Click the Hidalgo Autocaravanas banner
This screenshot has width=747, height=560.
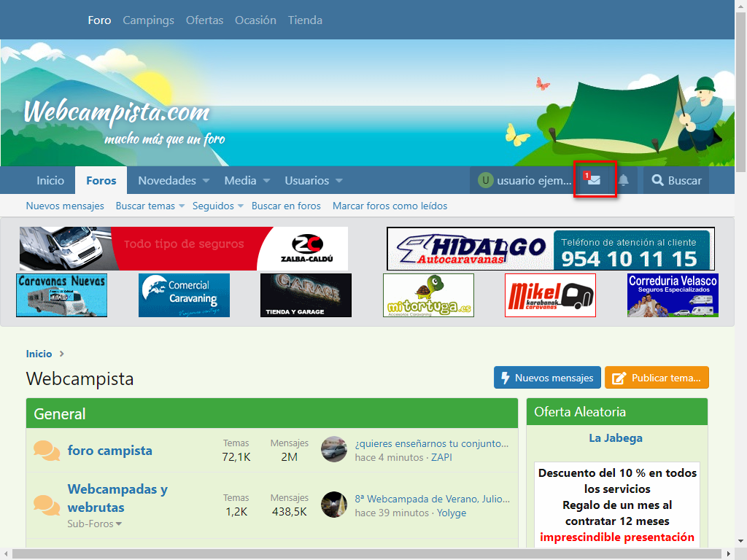click(x=551, y=249)
